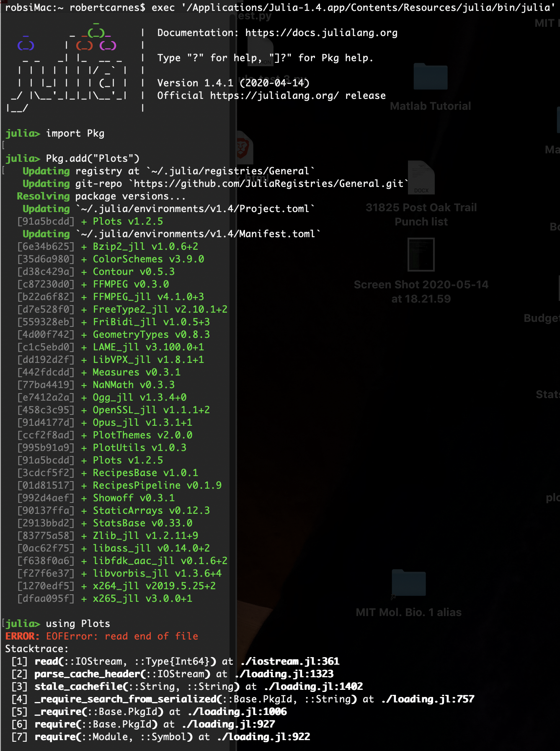Click the PlotUtils v1.0.3 entry
560x751 pixels.
pyautogui.click(x=139, y=448)
